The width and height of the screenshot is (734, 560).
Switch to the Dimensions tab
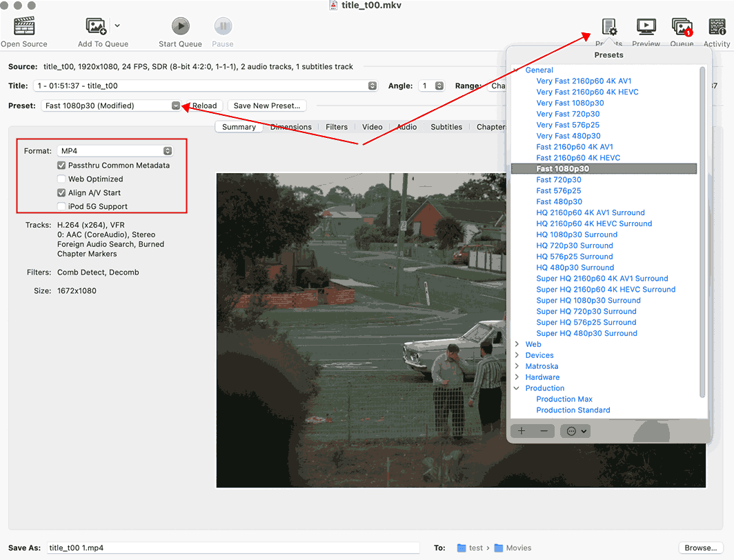290,127
